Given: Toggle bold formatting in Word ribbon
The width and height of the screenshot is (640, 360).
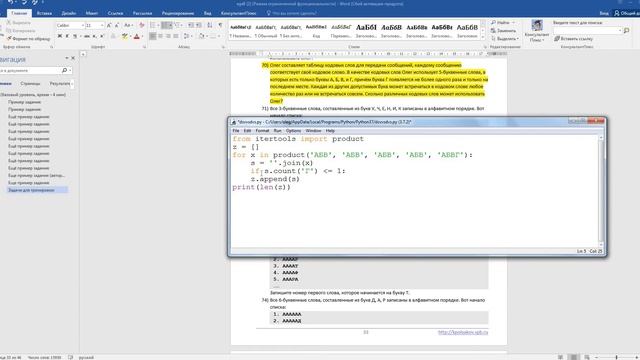Looking at the screenshot, I should pyautogui.click(x=60, y=36).
